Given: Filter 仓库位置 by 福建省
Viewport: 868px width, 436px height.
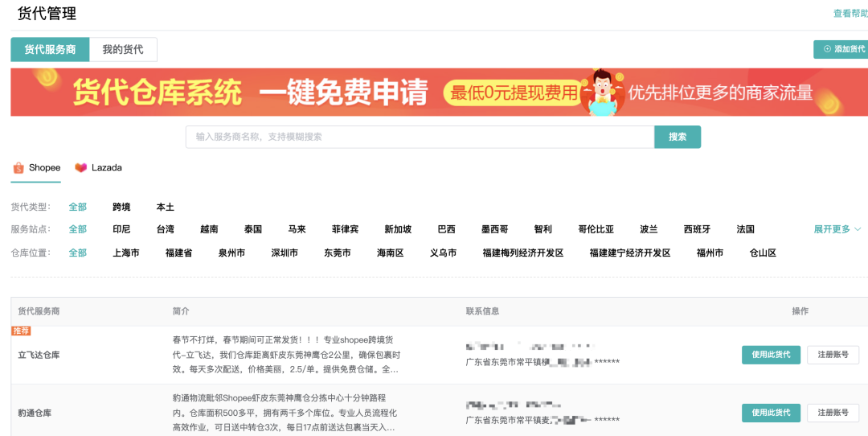Looking at the screenshot, I should pos(178,253).
